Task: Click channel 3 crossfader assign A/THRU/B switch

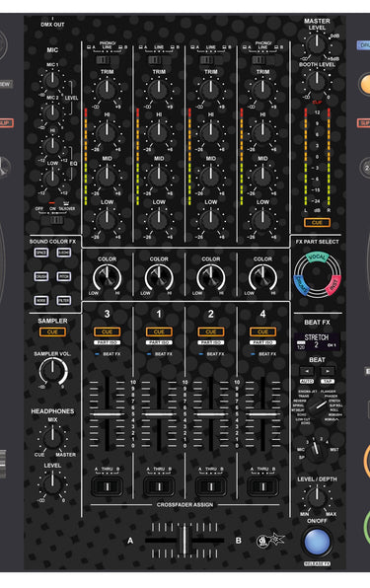Action: 108,486
